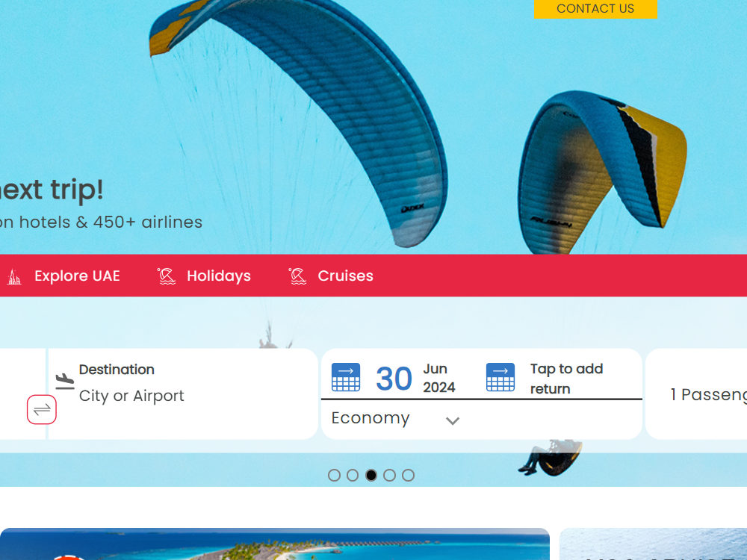Select the fourth carousel slide dot
The width and height of the screenshot is (747, 560).
390,475
